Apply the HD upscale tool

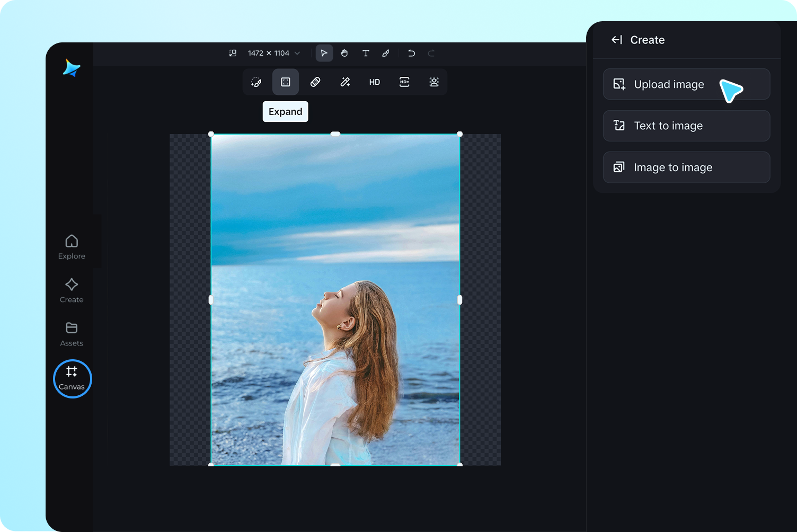point(375,82)
